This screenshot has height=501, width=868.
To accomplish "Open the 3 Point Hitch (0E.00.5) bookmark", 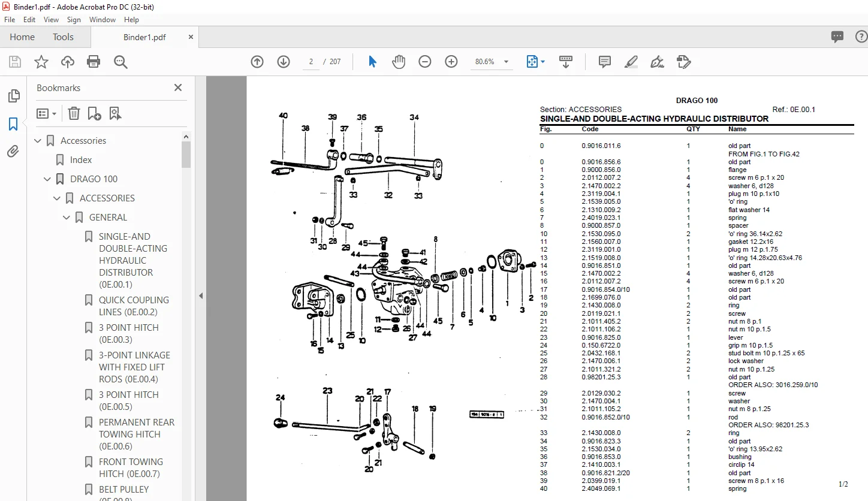I will [x=129, y=401].
